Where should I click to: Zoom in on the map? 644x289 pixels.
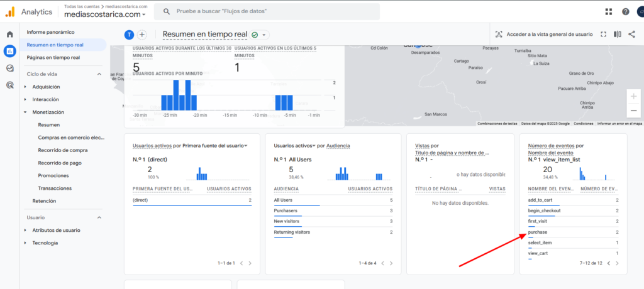[x=633, y=96]
